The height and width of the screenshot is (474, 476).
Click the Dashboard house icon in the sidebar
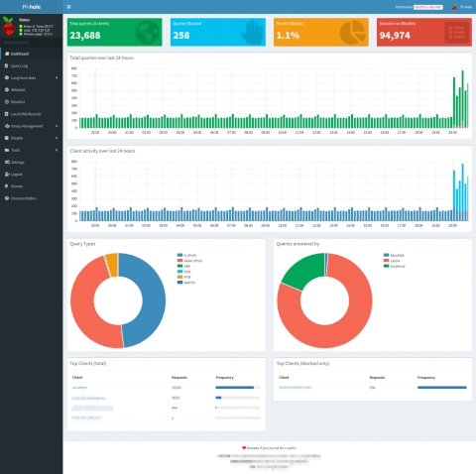(7, 54)
